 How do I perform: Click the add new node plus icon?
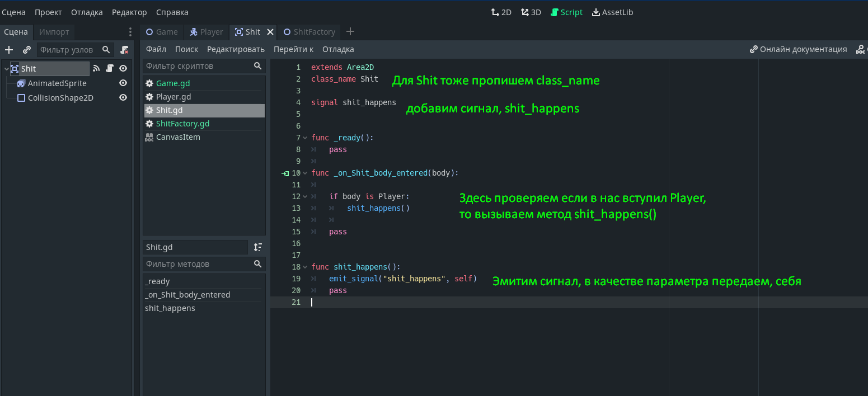9,50
